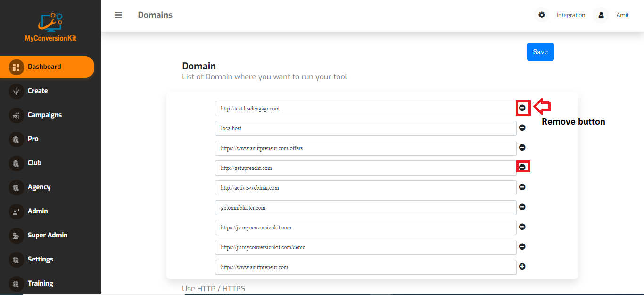644x295 pixels.
Task: Remove the getomniblaster.com domain
Action: coord(522,207)
